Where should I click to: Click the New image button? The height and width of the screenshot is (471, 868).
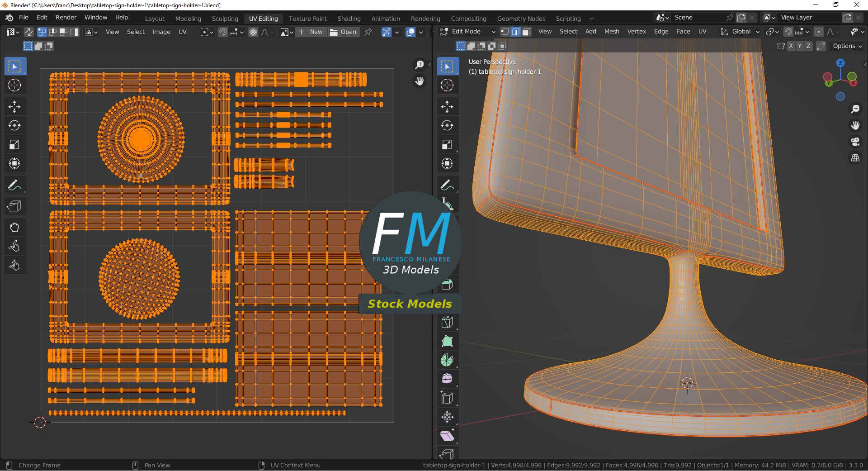311,32
